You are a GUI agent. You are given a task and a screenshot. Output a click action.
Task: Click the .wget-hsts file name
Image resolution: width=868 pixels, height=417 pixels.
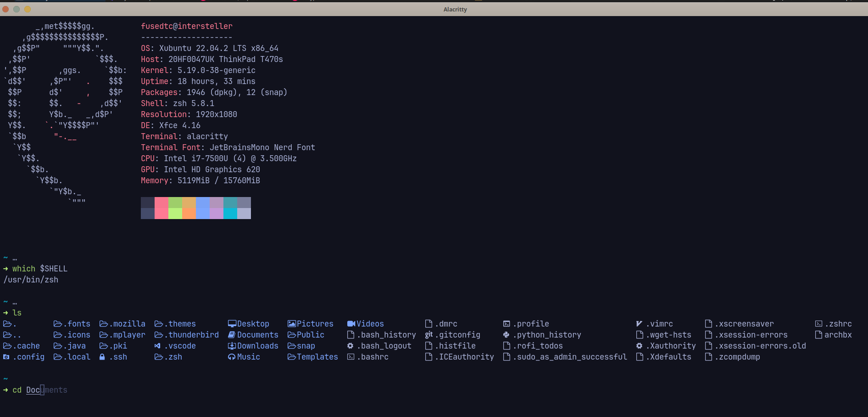pyautogui.click(x=668, y=335)
